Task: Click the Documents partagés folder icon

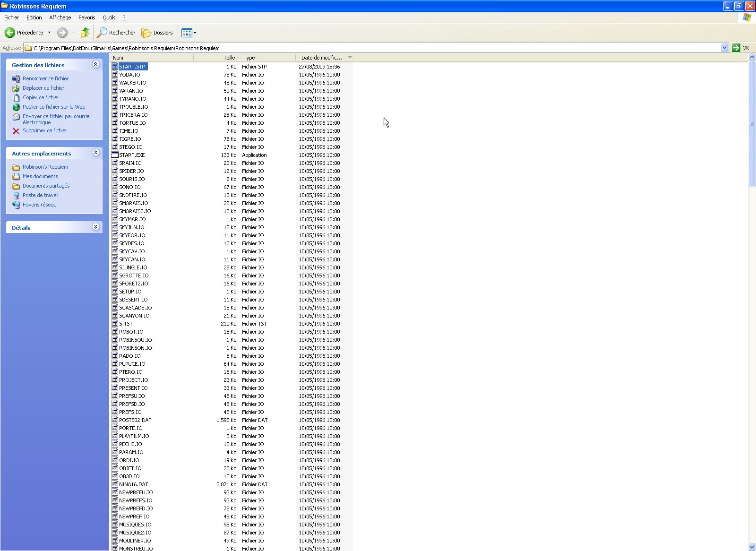Action: pos(16,186)
